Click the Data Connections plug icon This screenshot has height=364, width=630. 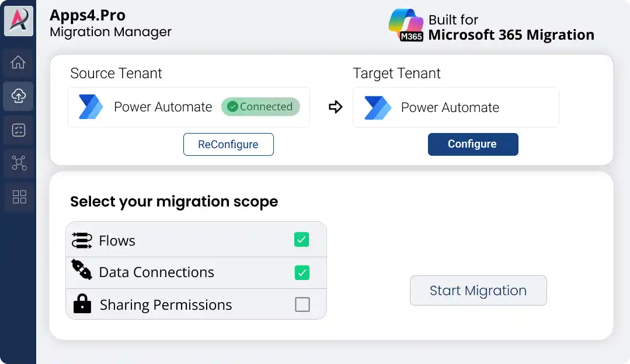pyautogui.click(x=82, y=269)
